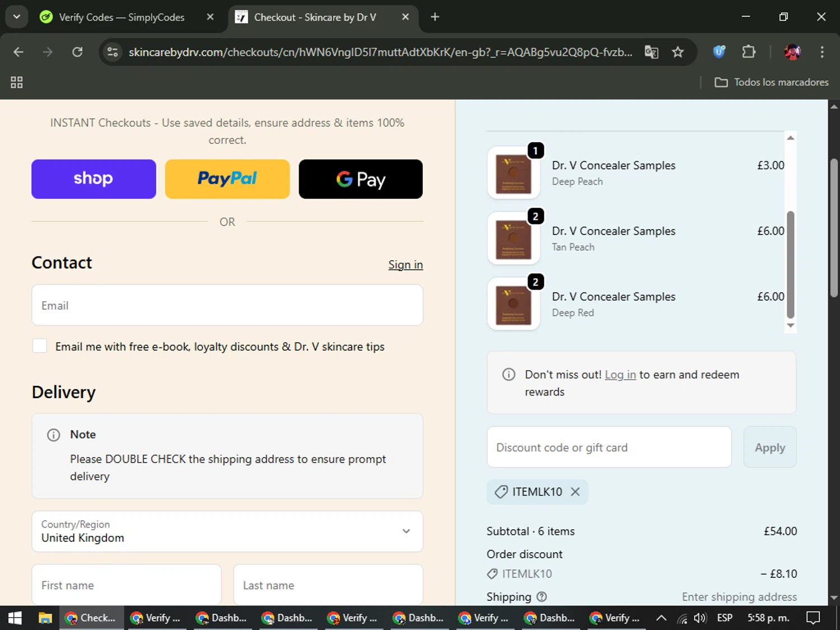The image size is (840, 630).
Task: Click the page scrollbar up arrow
Action: (x=834, y=106)
